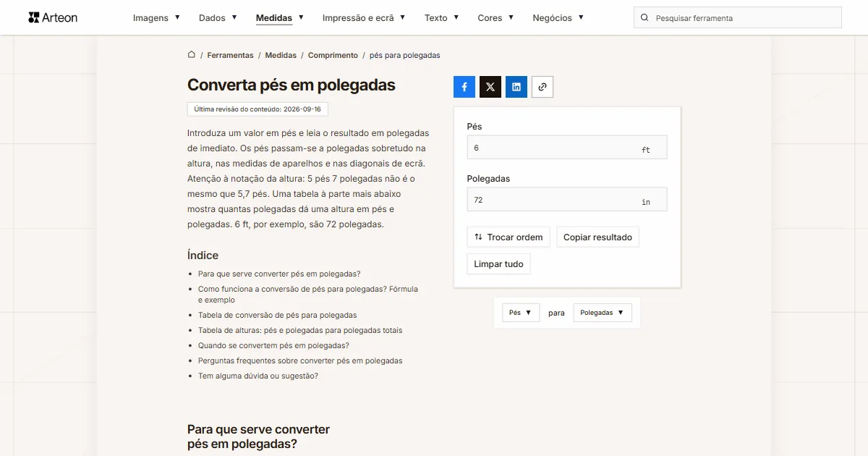
Task: Open the Polegadas target unit dropdown
Action: (x=603, y=313)
